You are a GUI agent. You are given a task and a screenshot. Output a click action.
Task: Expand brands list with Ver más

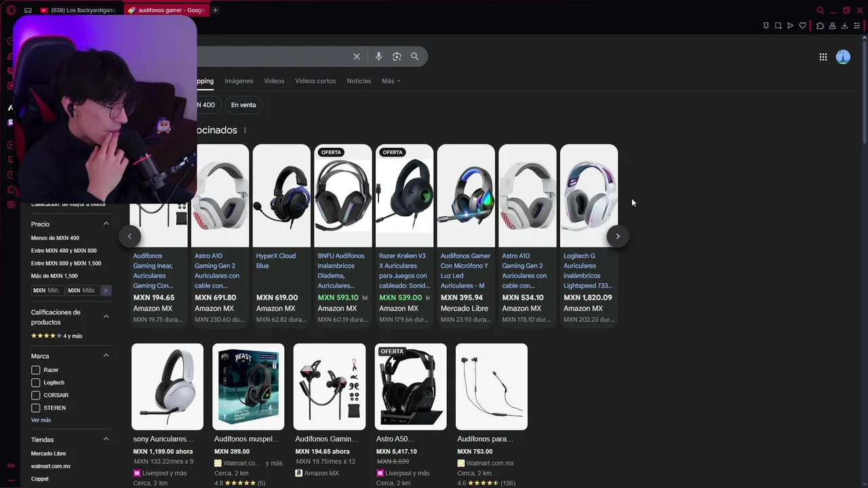point(41,420)
